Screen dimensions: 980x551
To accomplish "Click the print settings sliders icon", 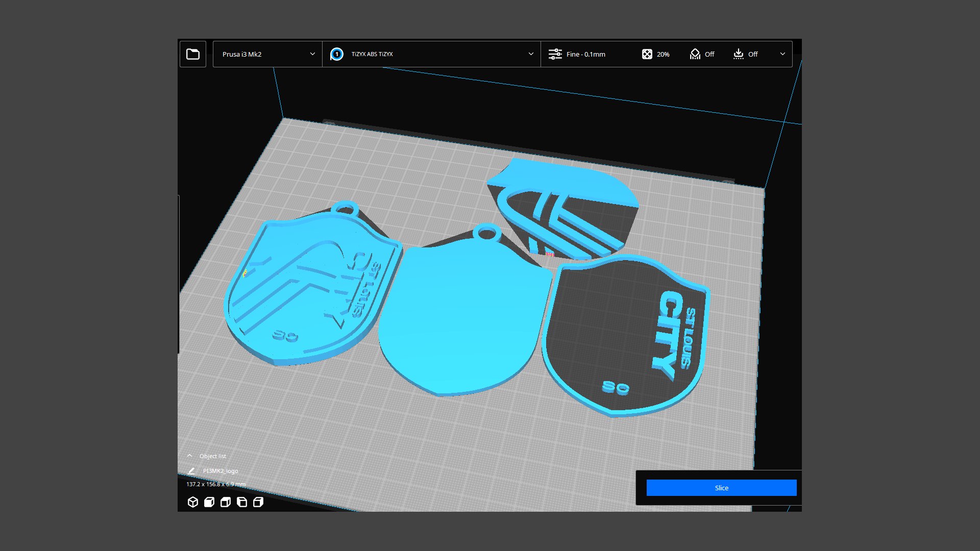I will point(555,54).
